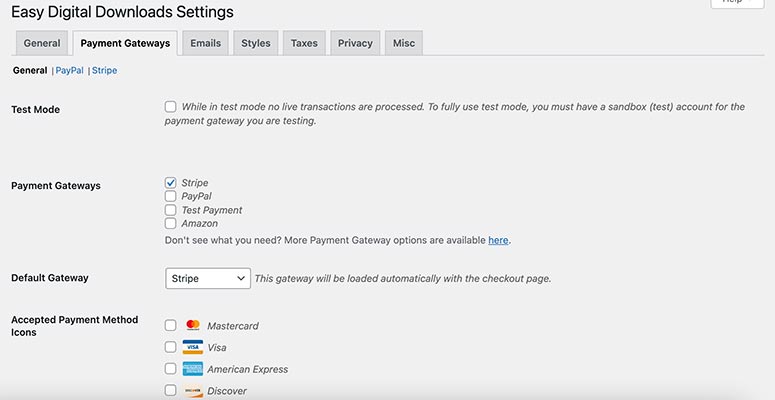Click the 'Default Gateway' setting label
The image size is (775, 400).
[x=50, y=278]
